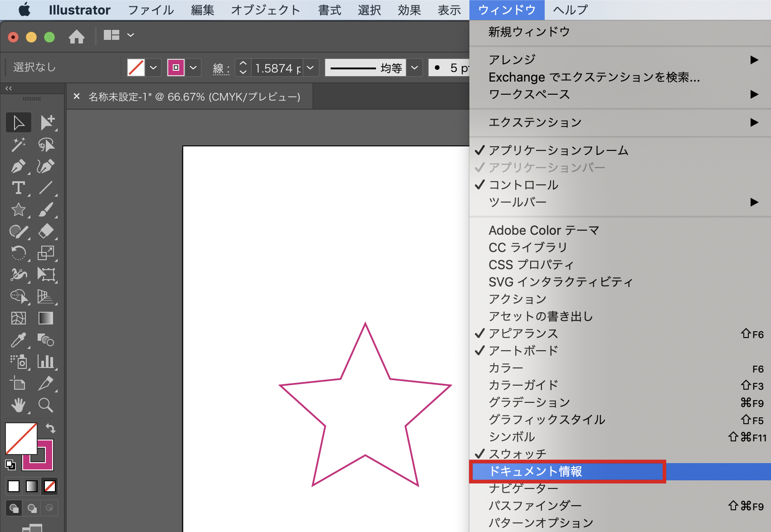The width and height of the screenshot is (771, 532).
Task: Click Exchange でエクステンションを検索
Action: [594, 77]
